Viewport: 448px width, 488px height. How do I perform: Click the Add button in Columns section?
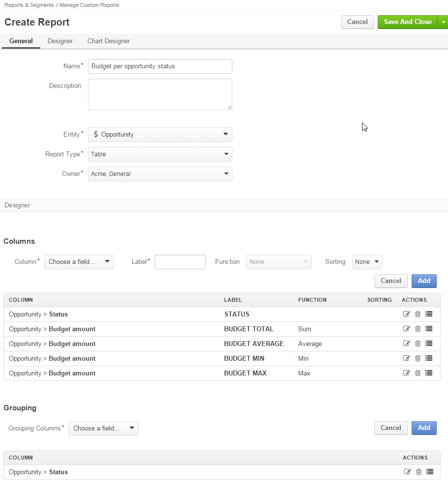[424, 281]
